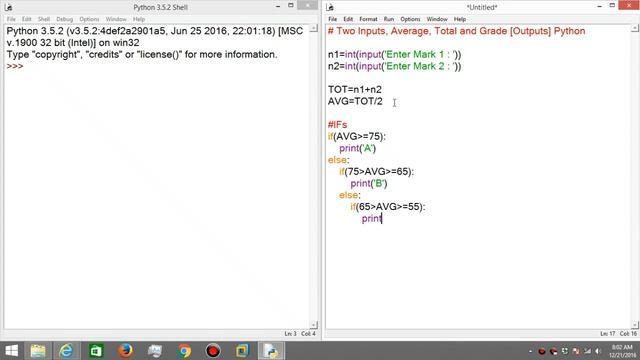Open the red screen recorder taskbar icon
Screen dimensions: 640x360
coord(213,351)
